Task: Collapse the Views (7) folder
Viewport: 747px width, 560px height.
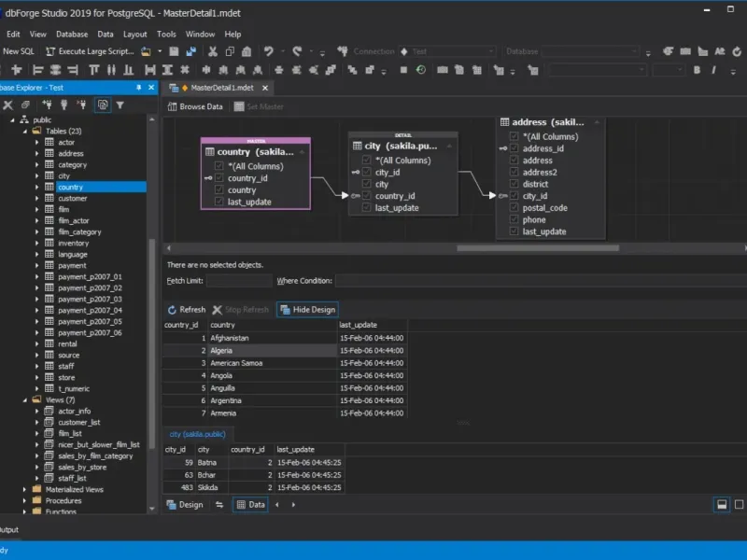Action: 25,400
